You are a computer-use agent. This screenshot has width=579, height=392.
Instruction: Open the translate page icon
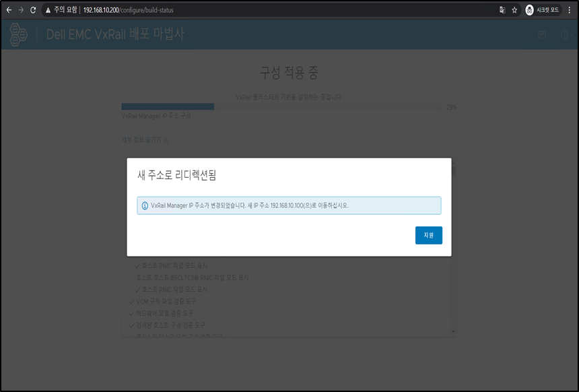click(x=502, y=10)
